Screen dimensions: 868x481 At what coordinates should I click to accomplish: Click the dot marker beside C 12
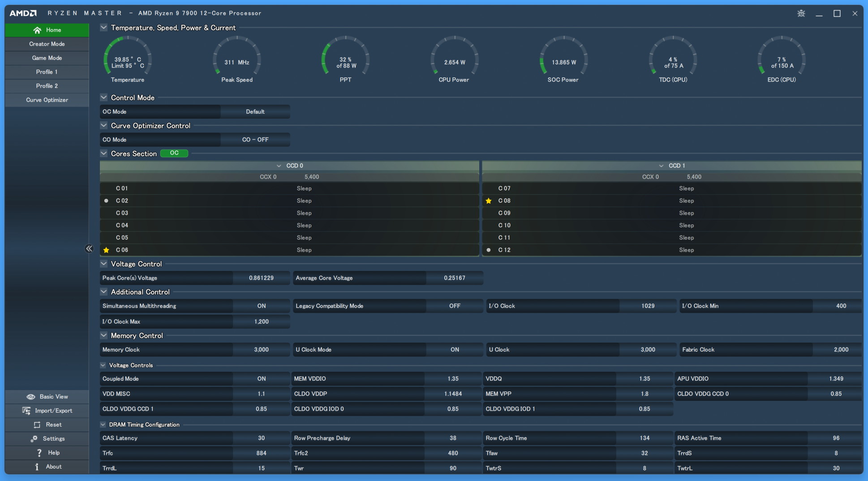[489, 250]
